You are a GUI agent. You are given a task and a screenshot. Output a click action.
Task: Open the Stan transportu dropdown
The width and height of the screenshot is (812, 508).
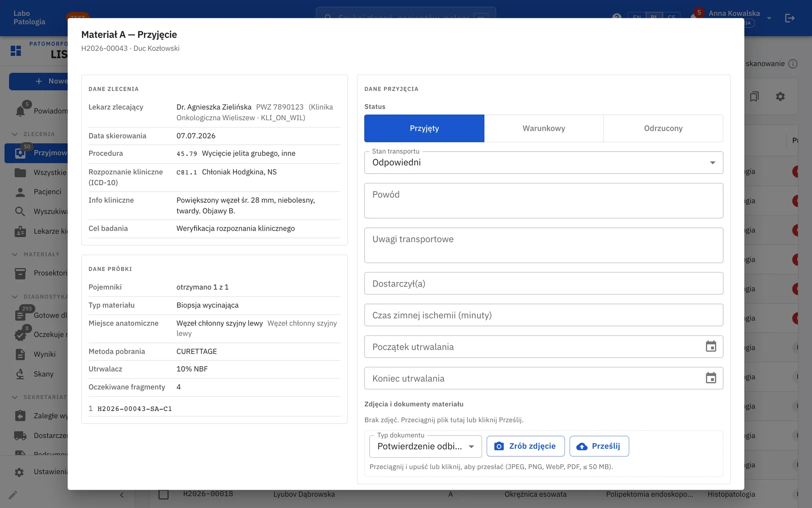tap(543, 163)
